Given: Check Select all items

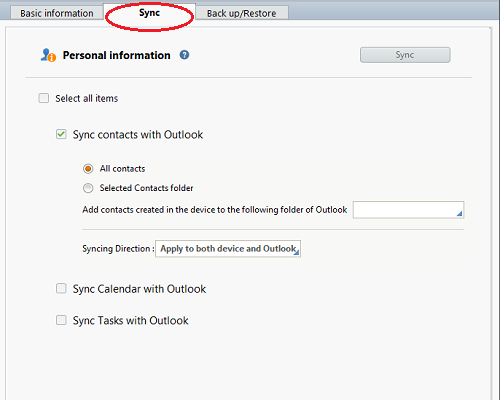Looking at the screenshot, I should [44, 98].
